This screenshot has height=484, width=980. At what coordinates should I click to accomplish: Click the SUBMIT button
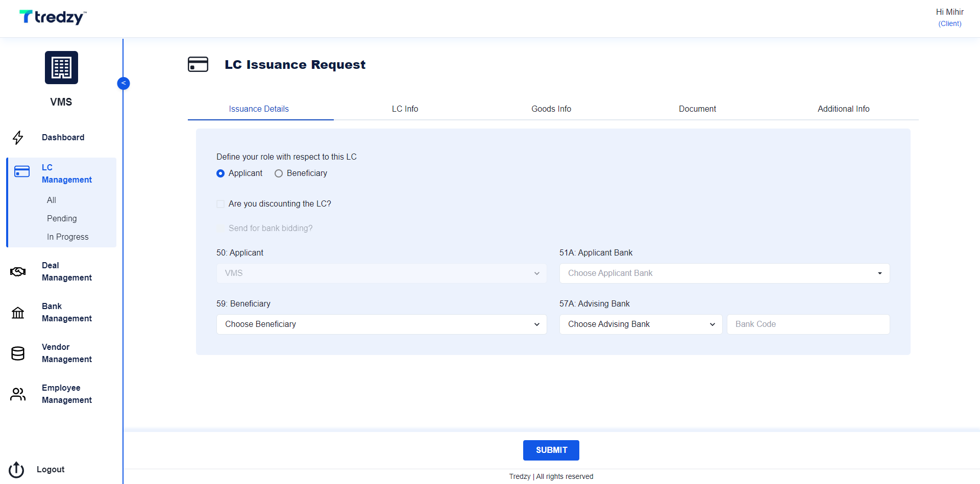pos(551,450)
